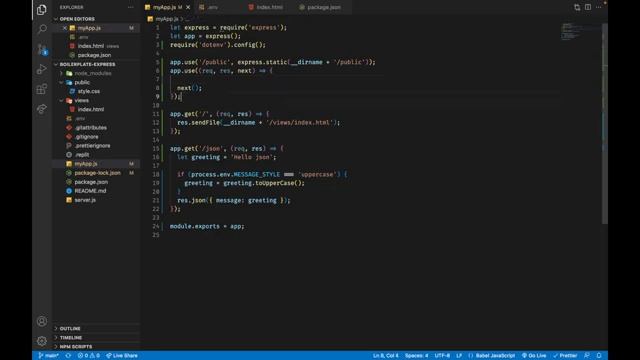This screenshot has width=640, height=360.
Task: Click line number 18 in gutter
Action: 156,174
